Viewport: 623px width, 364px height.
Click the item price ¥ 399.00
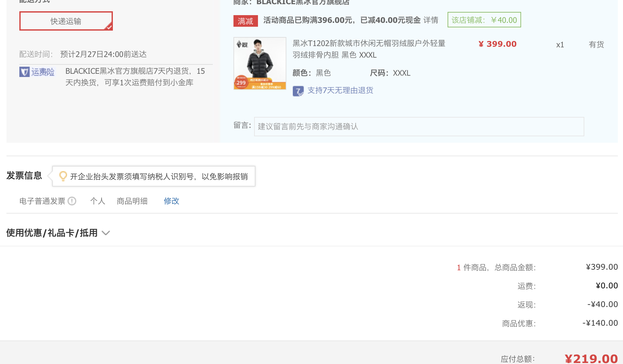pos(498,44)
